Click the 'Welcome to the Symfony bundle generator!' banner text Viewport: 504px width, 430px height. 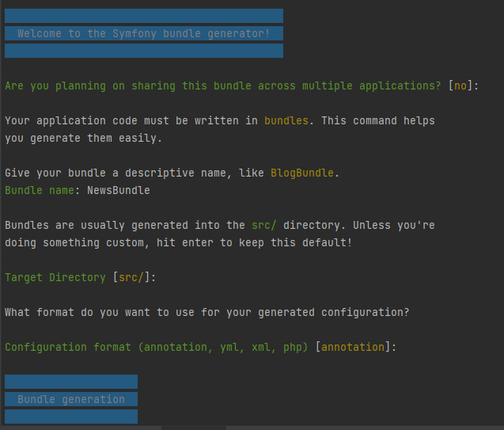point(143,33)
